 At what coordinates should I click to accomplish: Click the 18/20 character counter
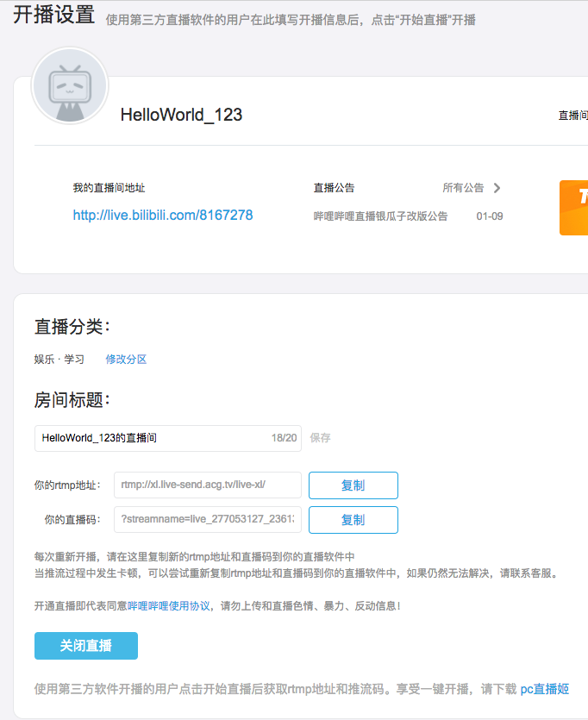pyautogui.click(x=285, y=438)
